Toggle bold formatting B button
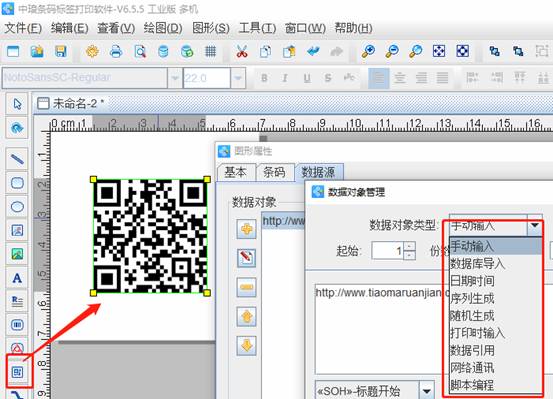This screenshot has width=553, height=399. [264, 78]
